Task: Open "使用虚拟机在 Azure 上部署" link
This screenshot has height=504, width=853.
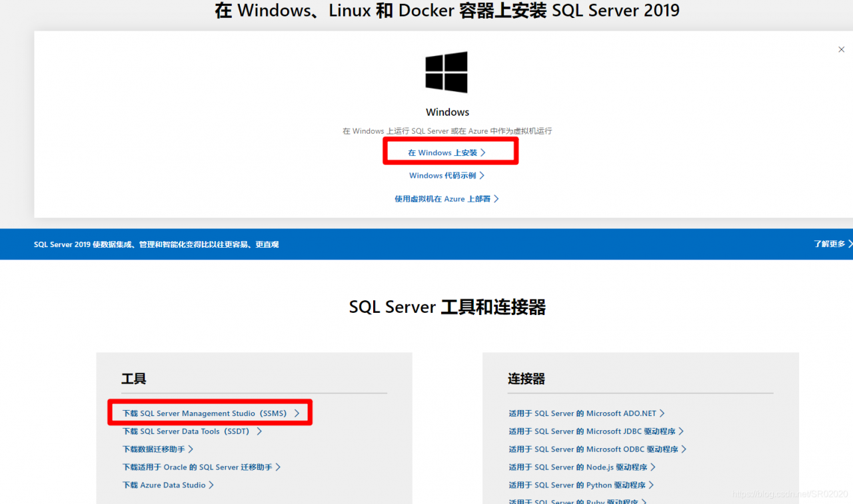Action: 446,198
